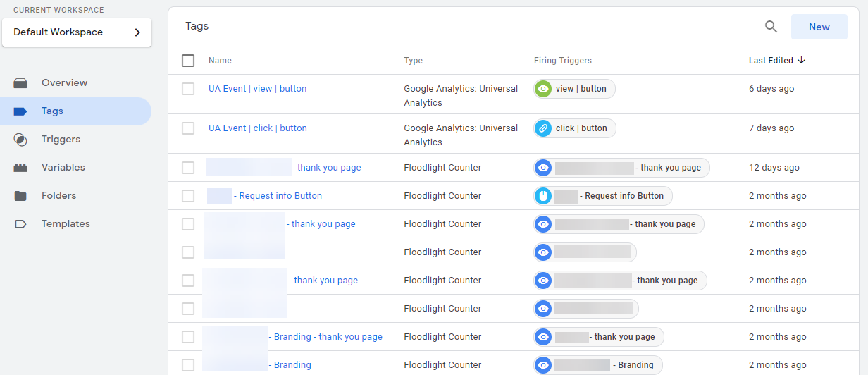Click the Variables brick icon in sidebar
This screenshot has height=375, width=868.
click(x=20, y=168)
